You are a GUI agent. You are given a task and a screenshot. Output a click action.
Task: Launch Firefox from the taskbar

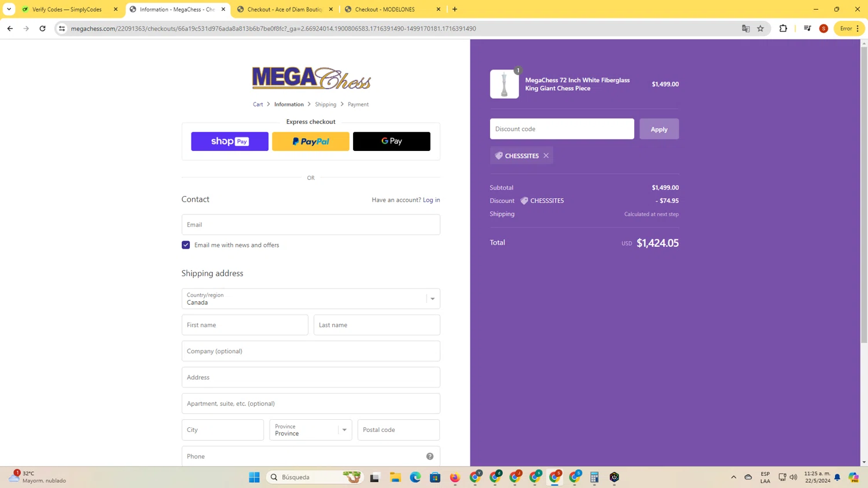click(455, 477)
